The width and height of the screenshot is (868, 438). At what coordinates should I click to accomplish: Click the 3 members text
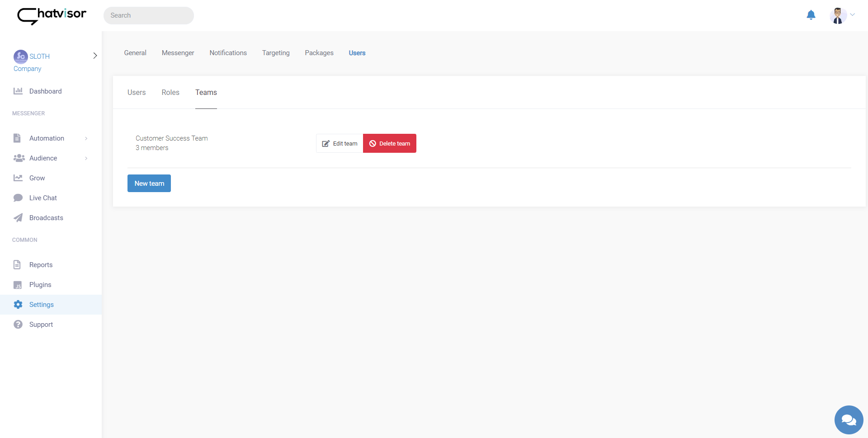[152, 148]
